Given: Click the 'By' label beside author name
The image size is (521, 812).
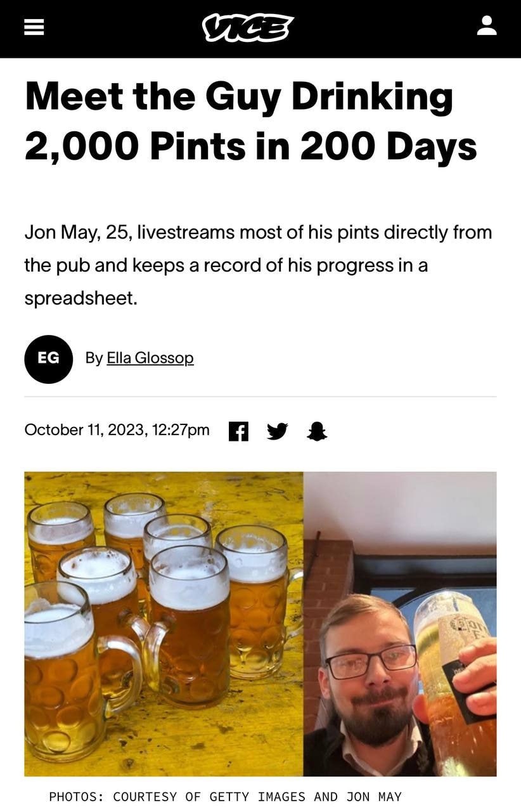Looking at the screenshot, I should point(94,358).
